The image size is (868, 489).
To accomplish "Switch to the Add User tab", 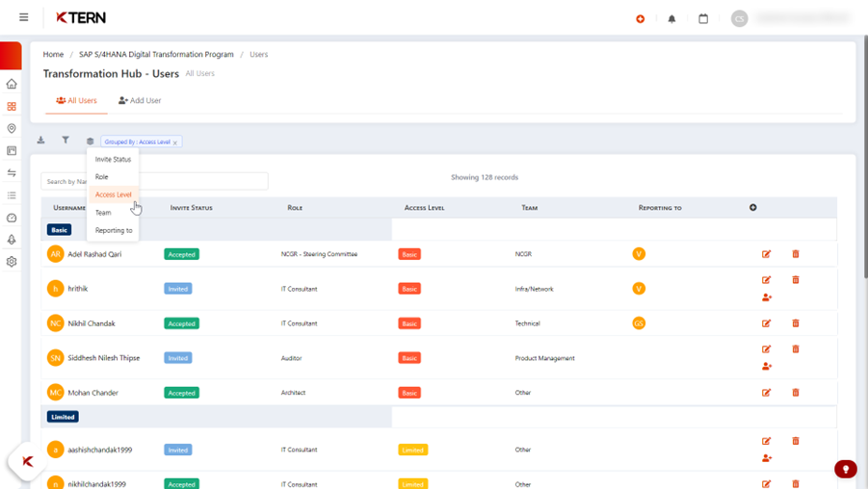I will coord(140,101).
